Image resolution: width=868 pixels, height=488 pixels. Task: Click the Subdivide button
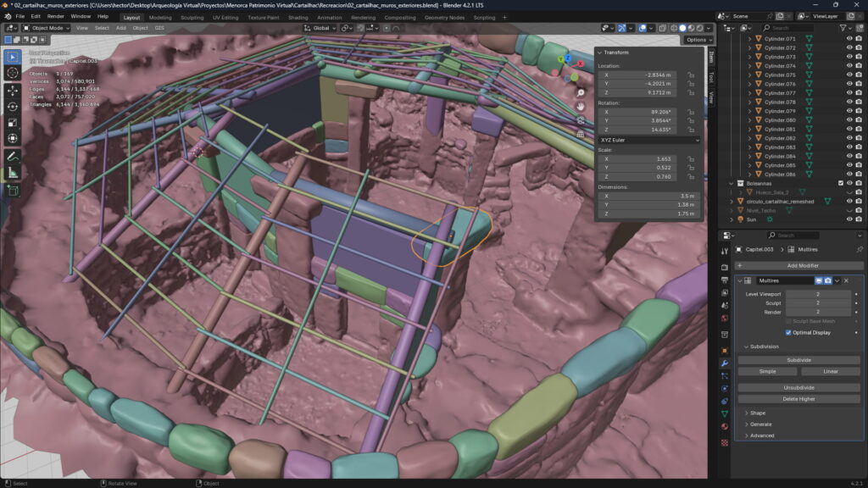[798, 360]
